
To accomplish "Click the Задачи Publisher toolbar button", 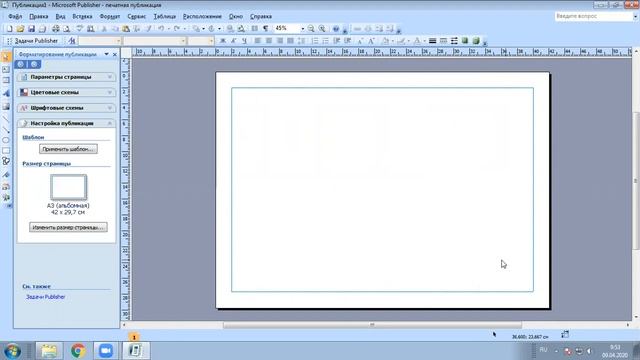I will (x=36, y=41).
